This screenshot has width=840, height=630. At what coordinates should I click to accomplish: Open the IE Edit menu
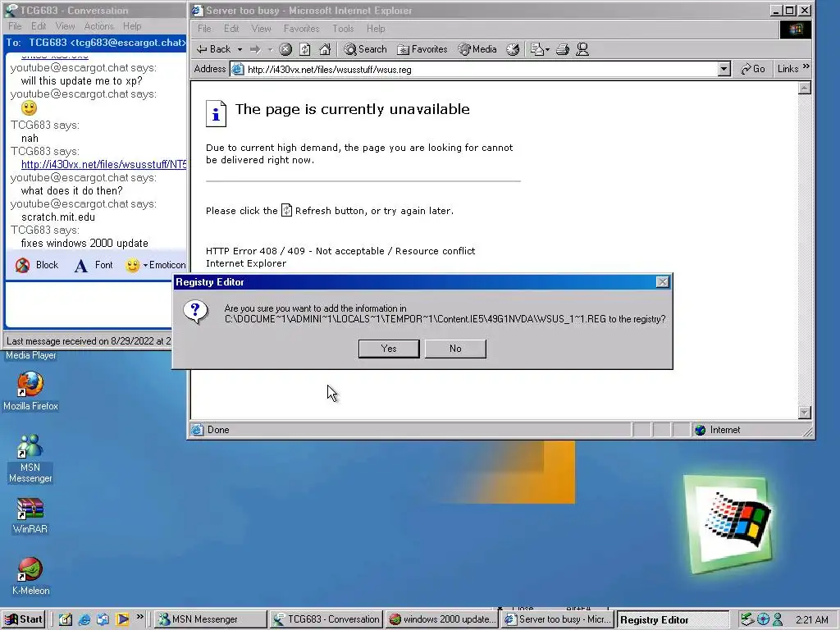click(x=231, y=29)
